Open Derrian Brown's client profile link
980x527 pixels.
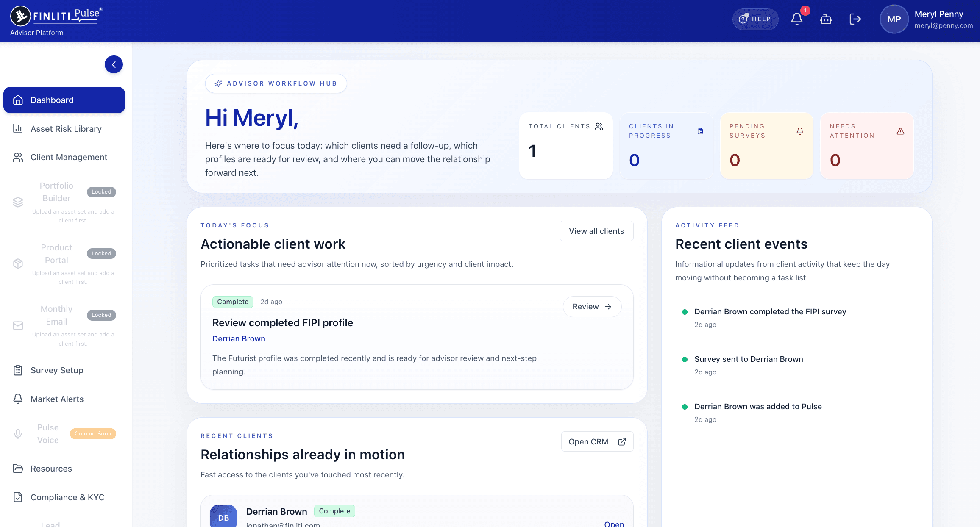tap(239, 338)
